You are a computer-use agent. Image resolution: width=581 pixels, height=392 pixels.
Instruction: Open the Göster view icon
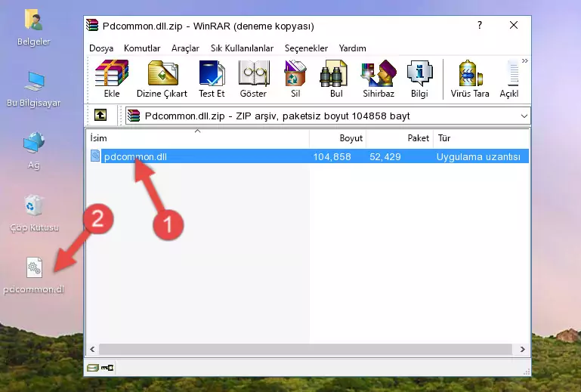tap(253, 79)
